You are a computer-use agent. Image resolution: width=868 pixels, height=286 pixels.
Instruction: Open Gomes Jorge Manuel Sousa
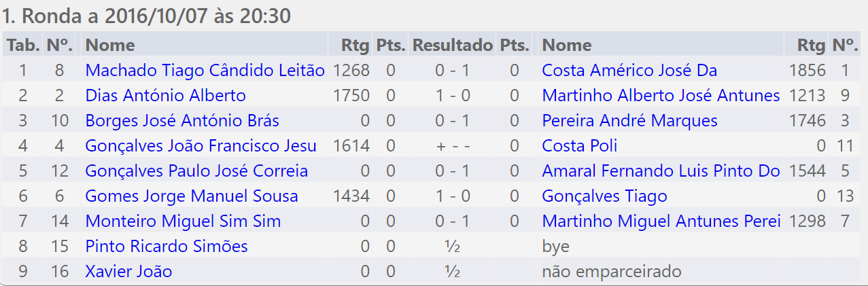[x=192, y=196]
